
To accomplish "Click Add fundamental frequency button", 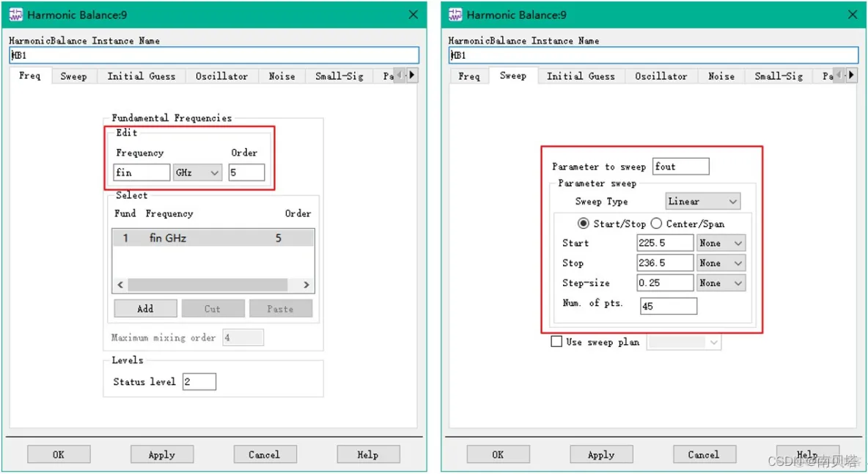I will (x=146, y=308).
